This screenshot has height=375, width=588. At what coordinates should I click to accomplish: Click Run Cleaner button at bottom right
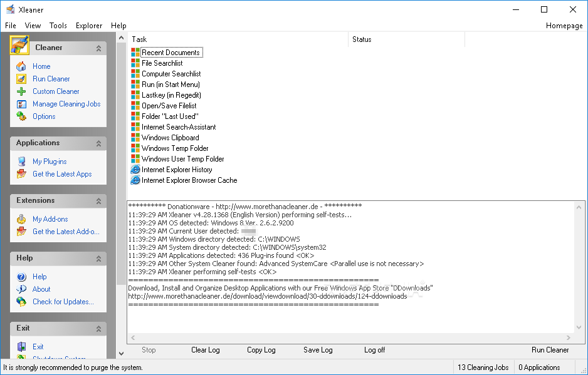[550, 350]
